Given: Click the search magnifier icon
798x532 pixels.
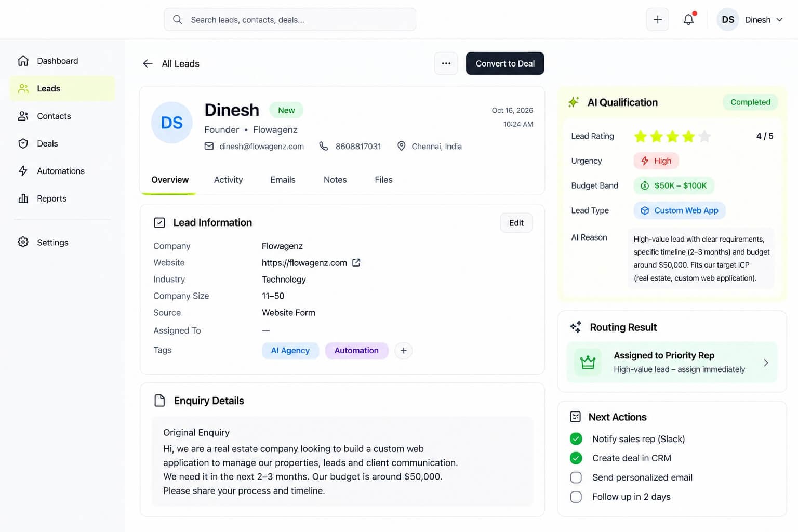Looking at the screenshot, I should point(178,20).
